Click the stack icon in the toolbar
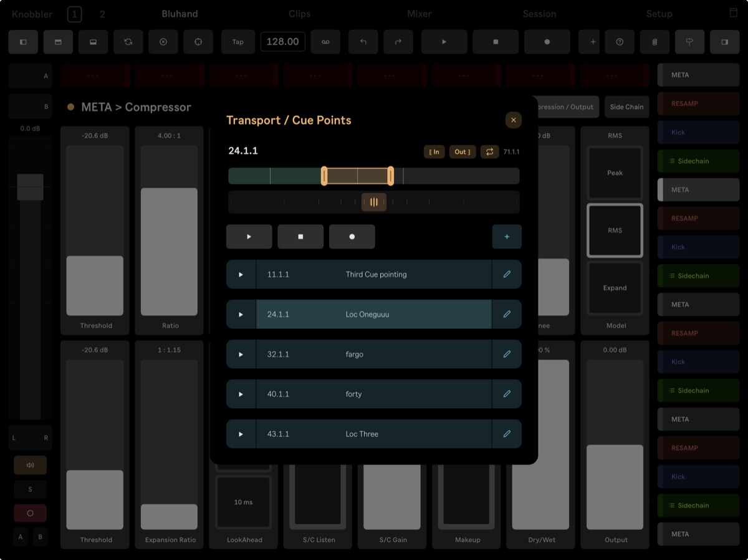The width and height of the screenshot is (748, 560). (654, 42)
